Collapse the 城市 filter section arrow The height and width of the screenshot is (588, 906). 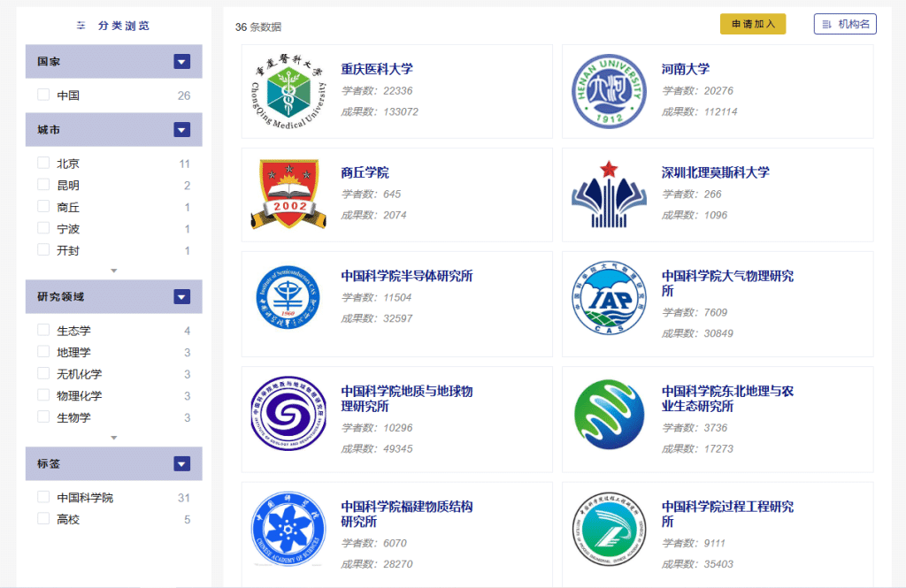point(182,129)
